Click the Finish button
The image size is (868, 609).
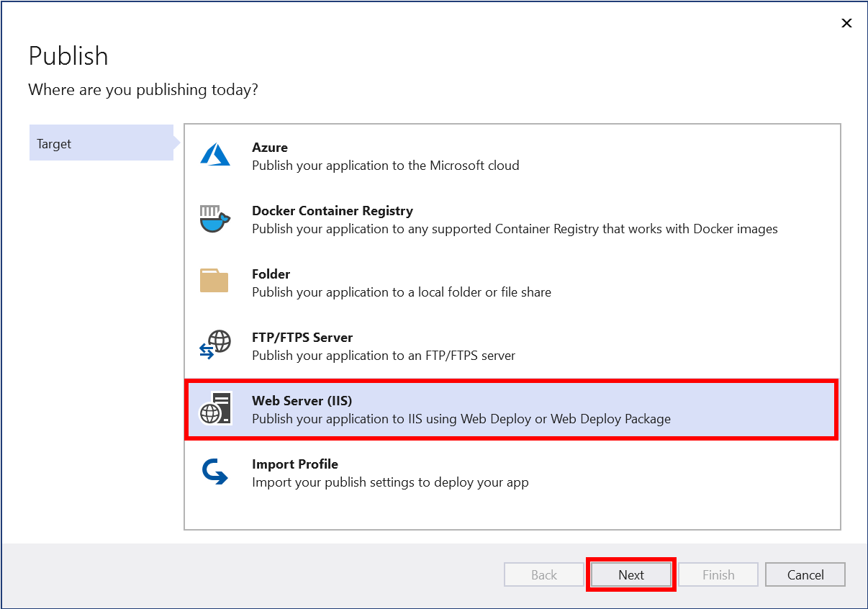(x=718, y=574)
